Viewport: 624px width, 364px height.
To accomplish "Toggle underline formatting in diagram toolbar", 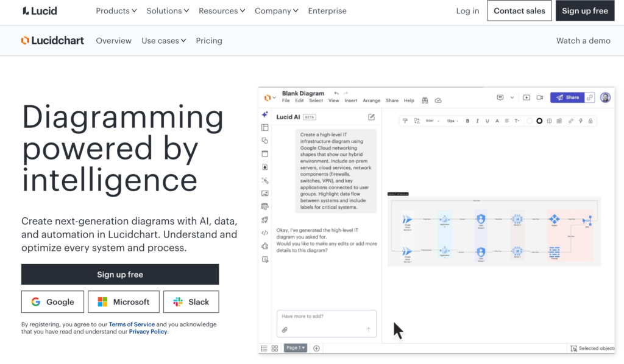I will [x=487, y=121].
